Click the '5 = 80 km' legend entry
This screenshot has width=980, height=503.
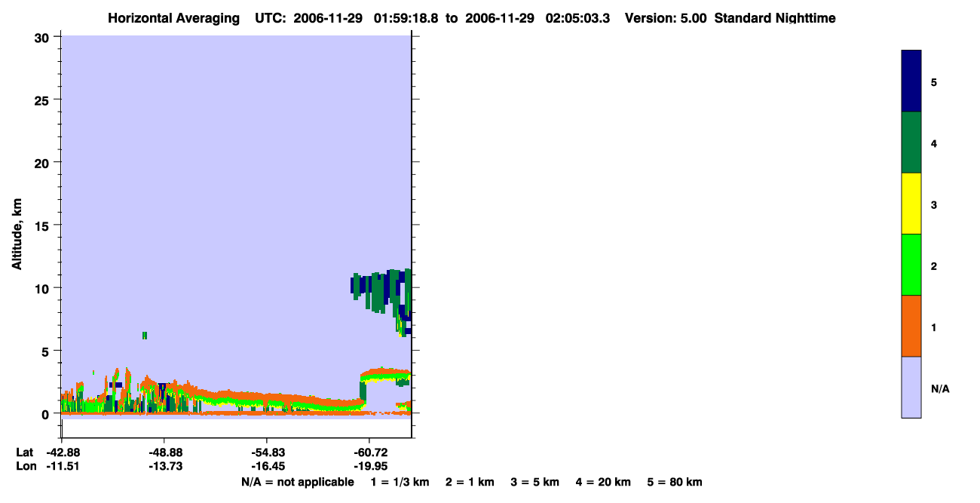(675, 482)
